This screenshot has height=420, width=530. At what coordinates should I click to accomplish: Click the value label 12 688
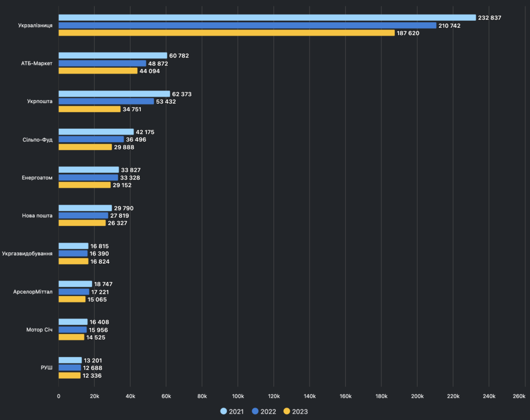point(92,368)
